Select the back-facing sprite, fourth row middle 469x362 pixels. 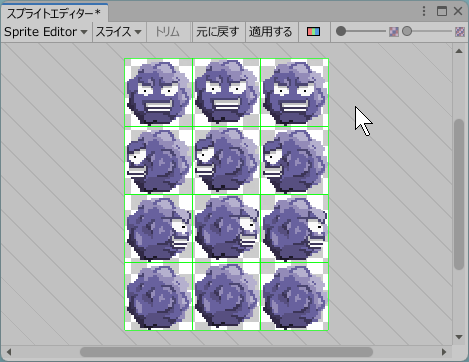coord(226,296)
